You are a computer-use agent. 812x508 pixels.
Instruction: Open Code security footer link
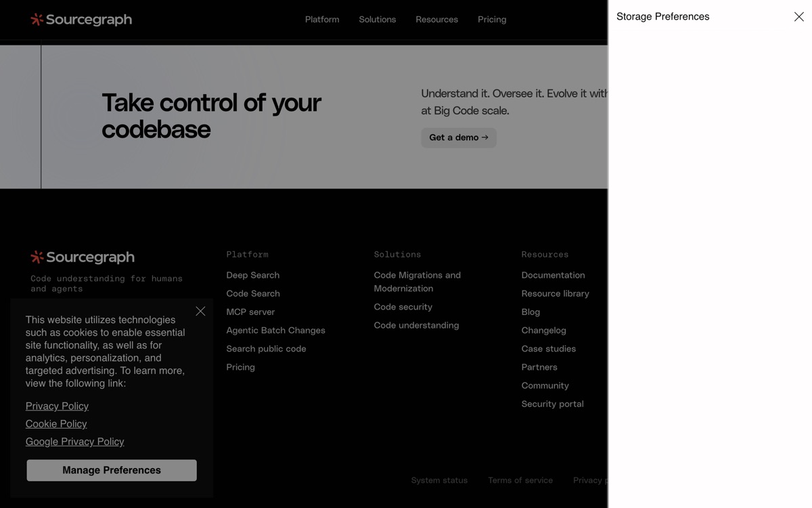pos(403,307)
